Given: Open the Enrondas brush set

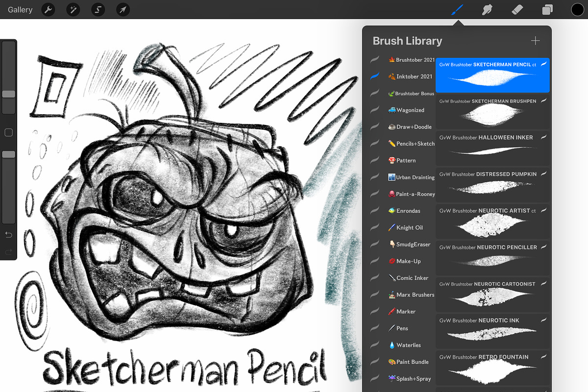Looking at the screenshot, I should tap(404, 211).
